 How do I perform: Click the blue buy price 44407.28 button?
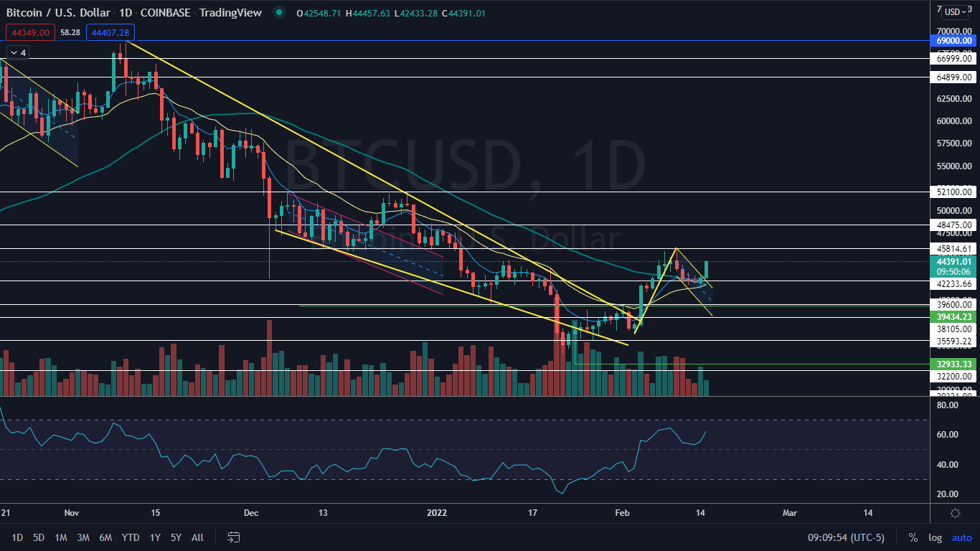point(110,32)
